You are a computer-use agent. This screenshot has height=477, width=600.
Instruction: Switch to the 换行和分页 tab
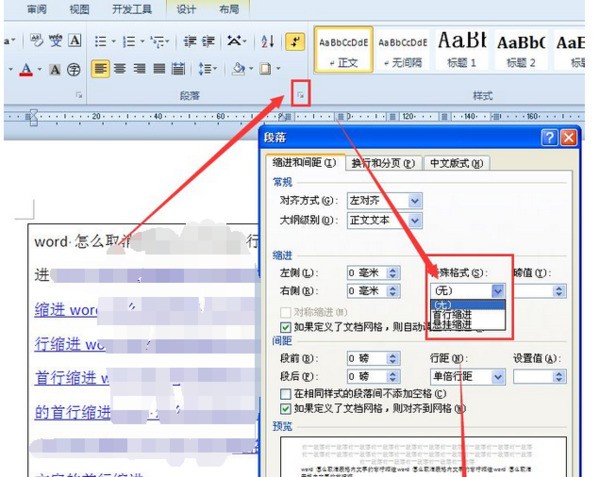tap(382, 163)
